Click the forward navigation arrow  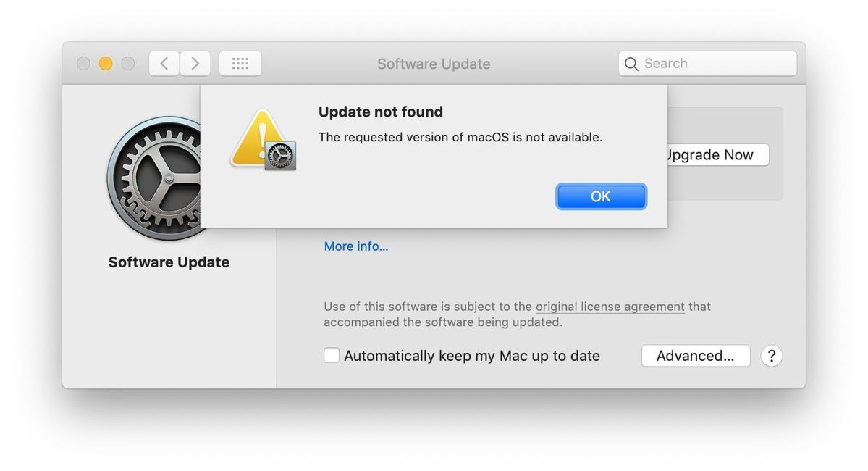tap(195, 63)
